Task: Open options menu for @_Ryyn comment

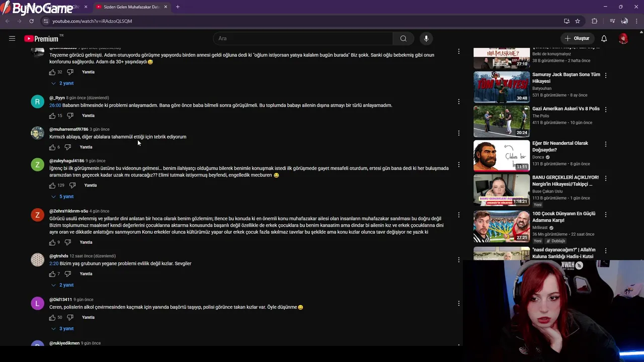Action: click(x=458, y=102)
